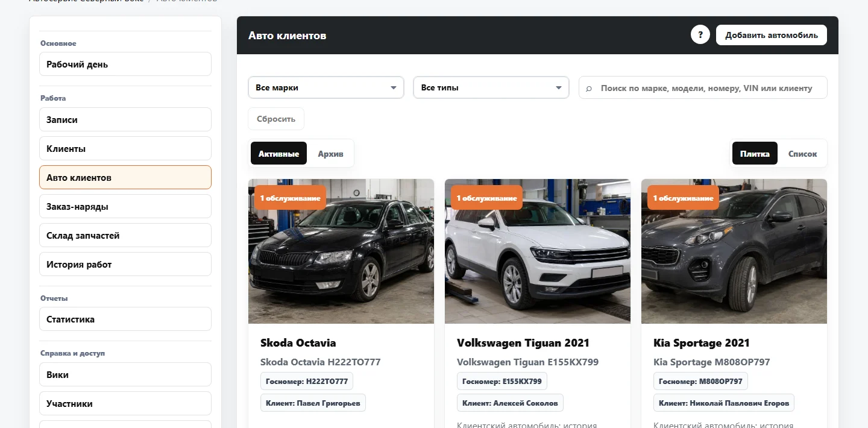Open Вики in sidebar
Viewport: 868px width, 428px height.
(x=125, y=374)
